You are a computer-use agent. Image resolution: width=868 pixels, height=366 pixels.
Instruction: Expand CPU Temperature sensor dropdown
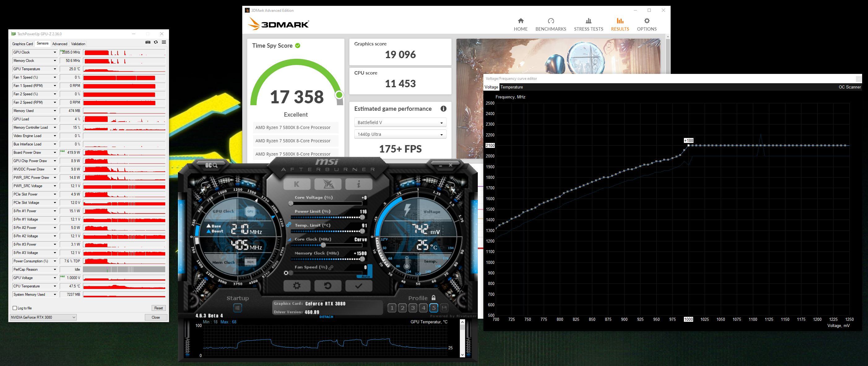(x=55, y=286)
